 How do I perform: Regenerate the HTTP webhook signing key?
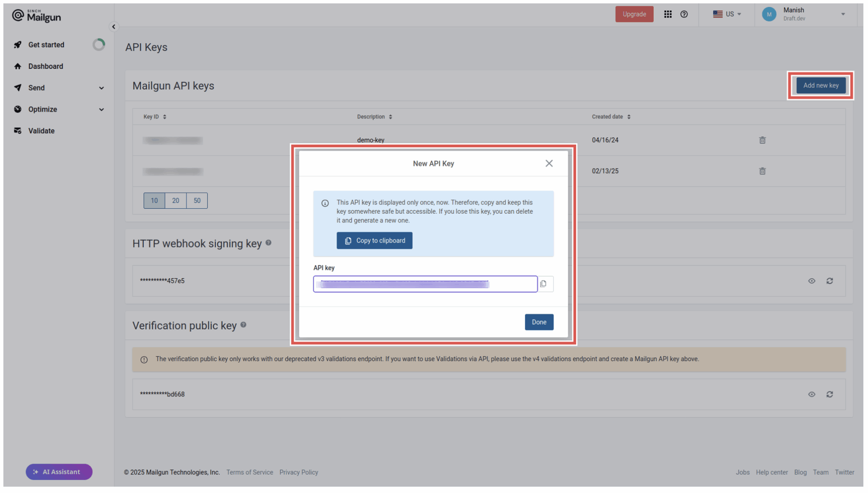coord(830,281)
